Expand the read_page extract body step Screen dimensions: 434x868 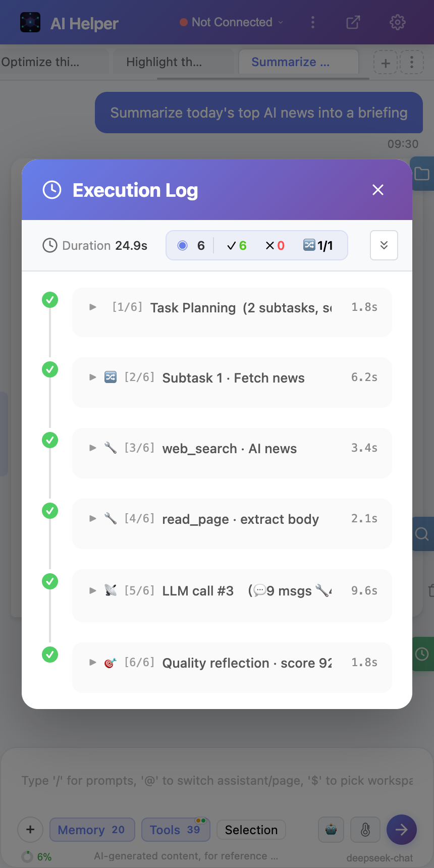[x=232, y=524]
